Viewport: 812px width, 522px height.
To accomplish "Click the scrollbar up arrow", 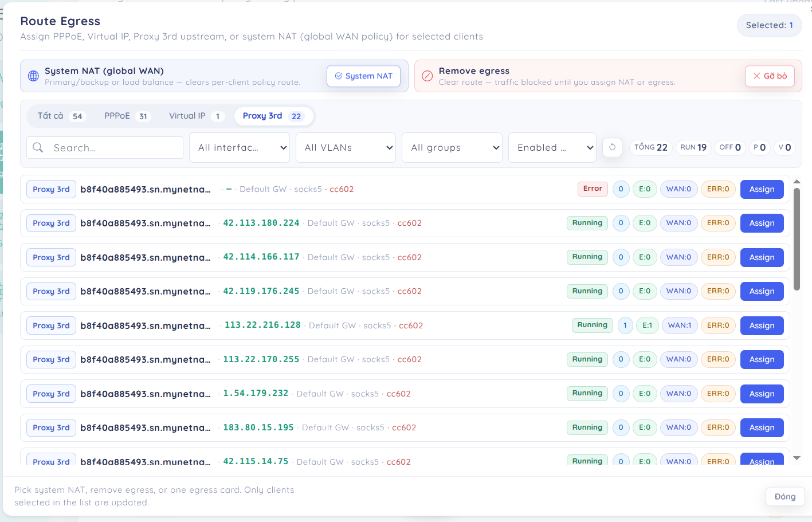I will click(x=797, y=182).
